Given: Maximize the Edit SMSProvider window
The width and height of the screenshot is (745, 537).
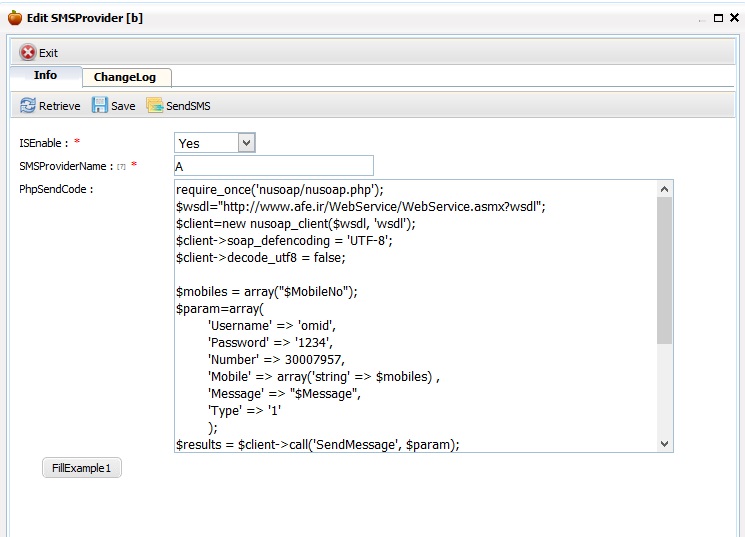Looking at the screenshot, I should (x=718, y=18).
